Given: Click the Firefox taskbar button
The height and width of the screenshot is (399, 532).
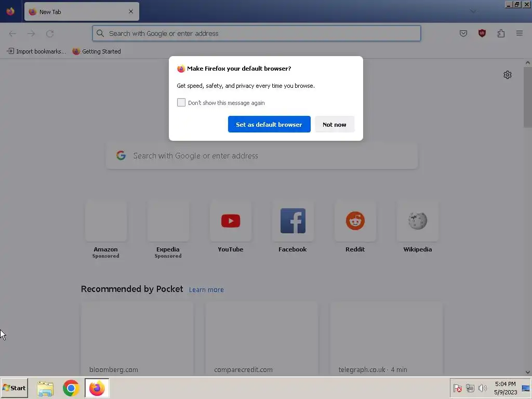Looking at the screenshot, I should coord(97,388).
